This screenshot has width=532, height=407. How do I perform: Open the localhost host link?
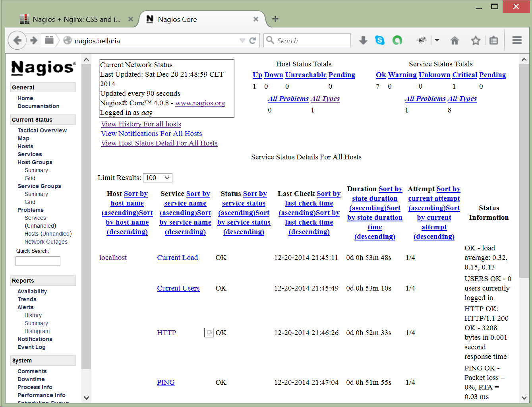tap(113, 258)
